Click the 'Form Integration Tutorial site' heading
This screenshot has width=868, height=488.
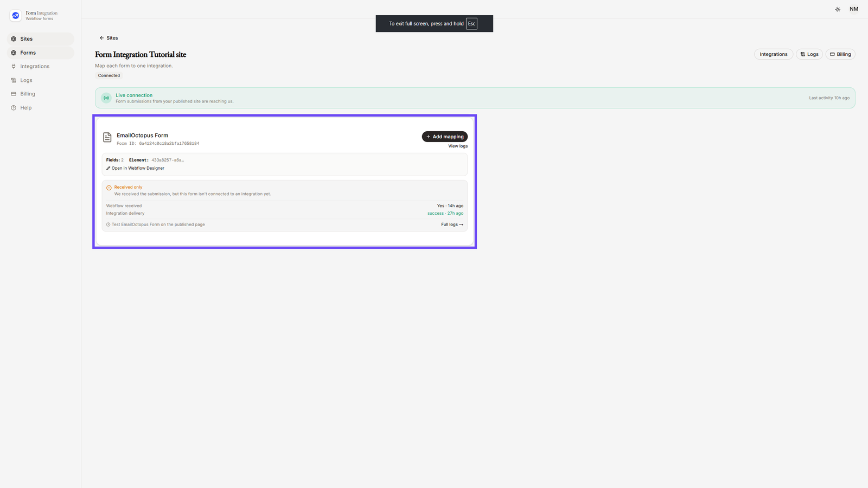pos(141,55)
